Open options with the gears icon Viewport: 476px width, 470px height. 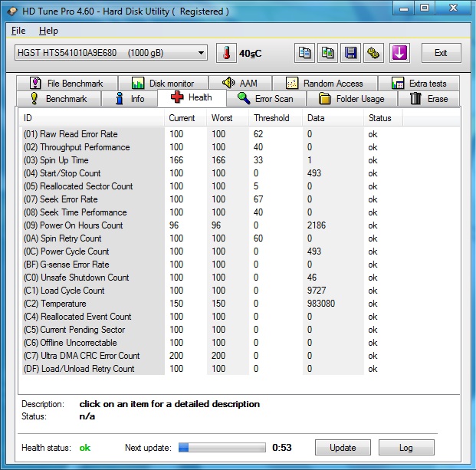pyautogui.click(x=374, y=53)
